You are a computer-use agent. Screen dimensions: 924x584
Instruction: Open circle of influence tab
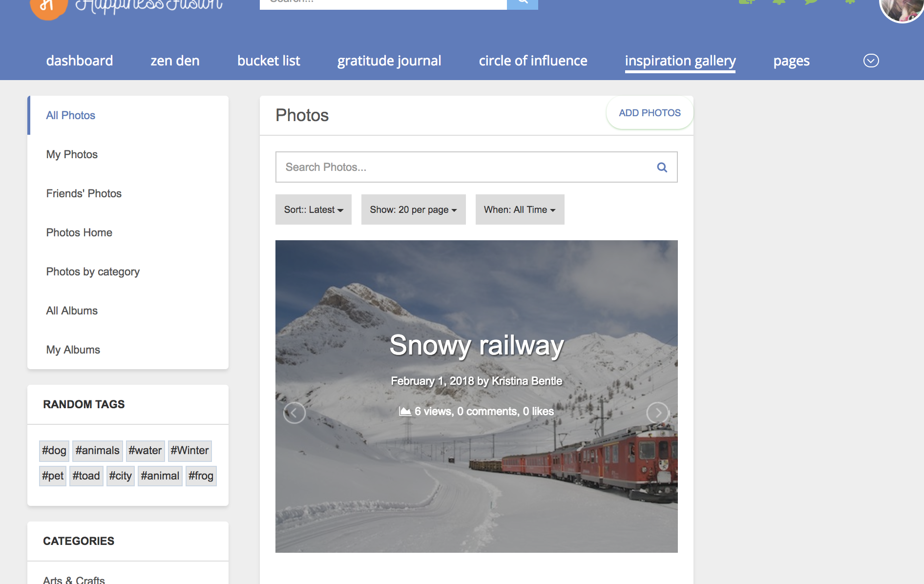pyautogui.click(x=533, y=61)
